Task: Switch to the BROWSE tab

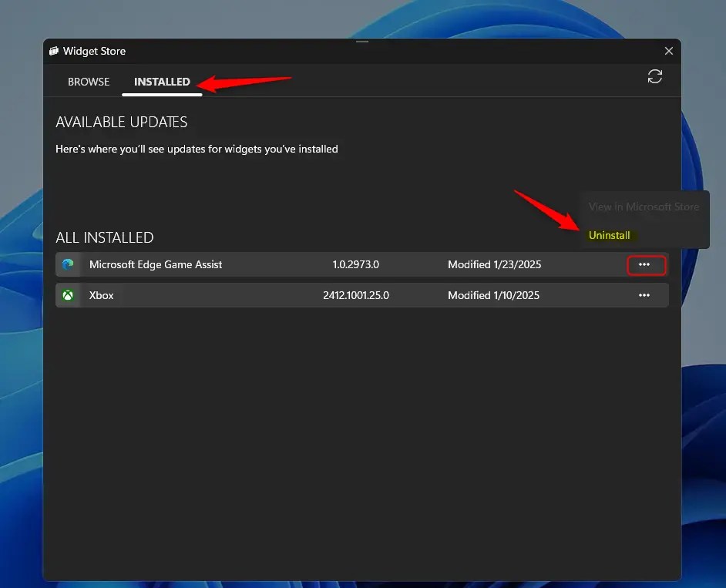Action: pos(89,82)
